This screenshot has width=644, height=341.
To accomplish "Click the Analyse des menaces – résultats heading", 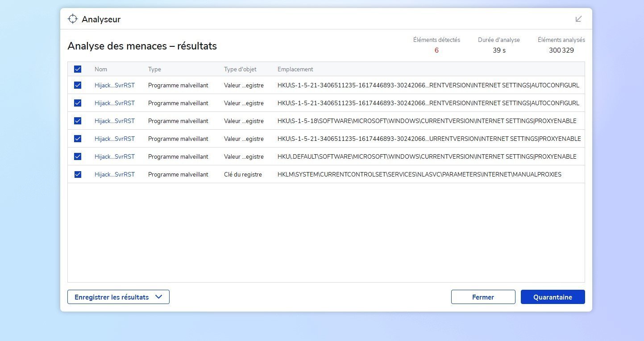I will tap(142, 46).
